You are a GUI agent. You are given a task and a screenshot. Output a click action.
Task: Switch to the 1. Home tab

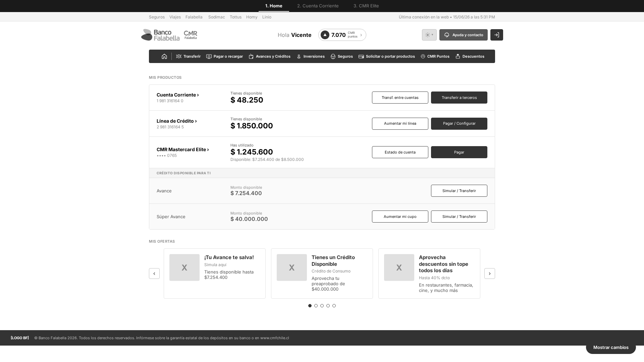pos(274,6)
